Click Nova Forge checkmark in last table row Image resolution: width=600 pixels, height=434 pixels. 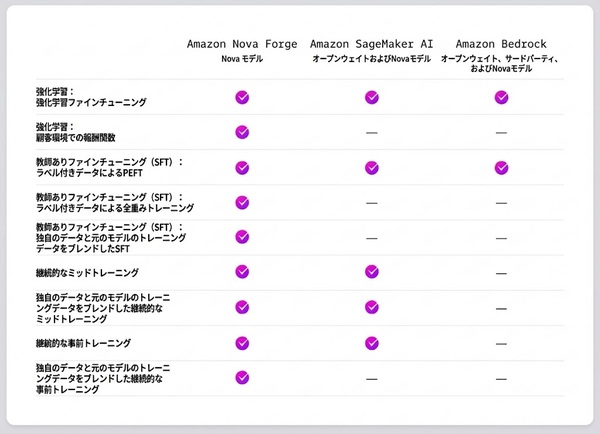pyautogui.click(x=241, y=378)
